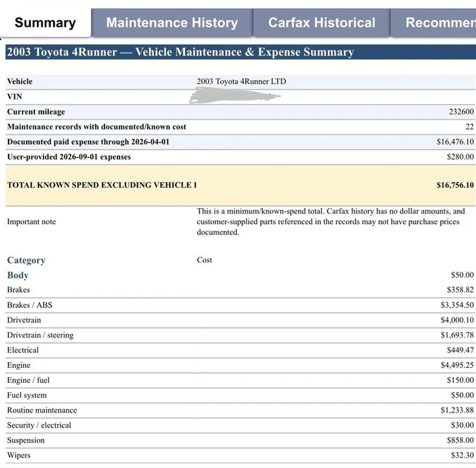The image size is (476, 468).
Task: Select the Electrical cost $449.47
Action: point(460,350)
